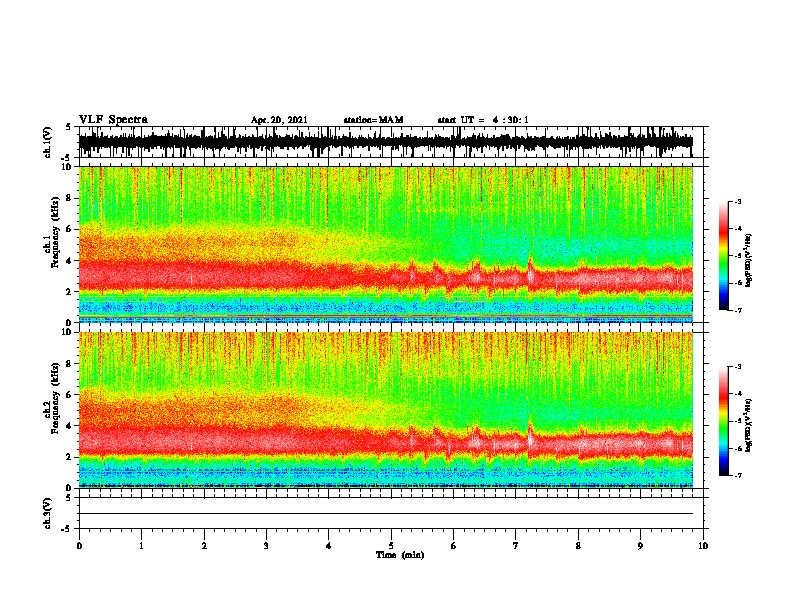
Task: Click the "station=MAM" header label
Action: click(373, 120)
